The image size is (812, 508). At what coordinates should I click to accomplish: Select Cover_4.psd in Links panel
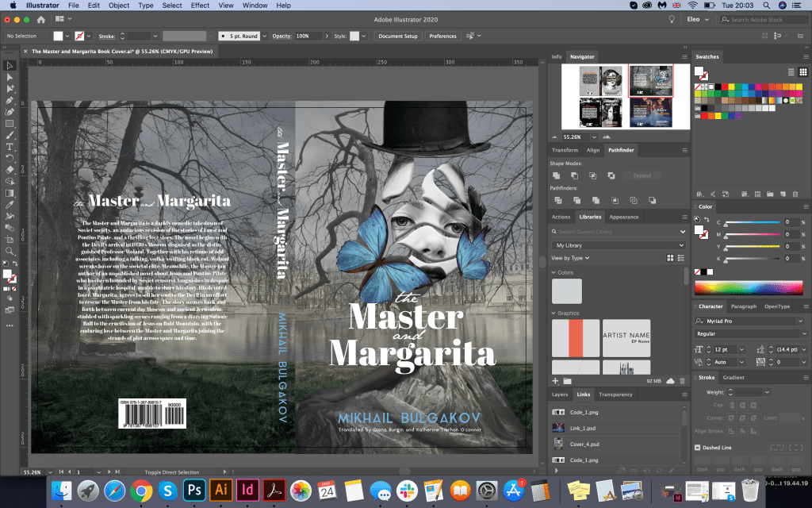(584, 444)
